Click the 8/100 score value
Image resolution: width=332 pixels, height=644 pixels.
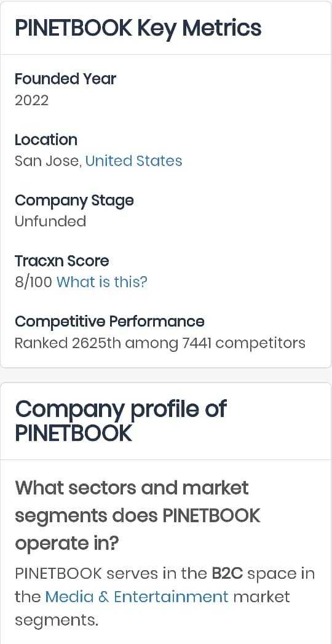pos(33,282)
